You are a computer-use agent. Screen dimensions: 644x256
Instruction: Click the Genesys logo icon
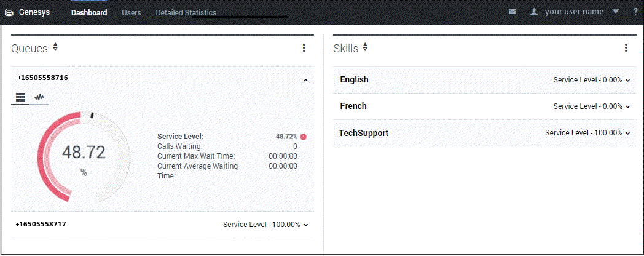pyautogui.click(x=9, y=12)
